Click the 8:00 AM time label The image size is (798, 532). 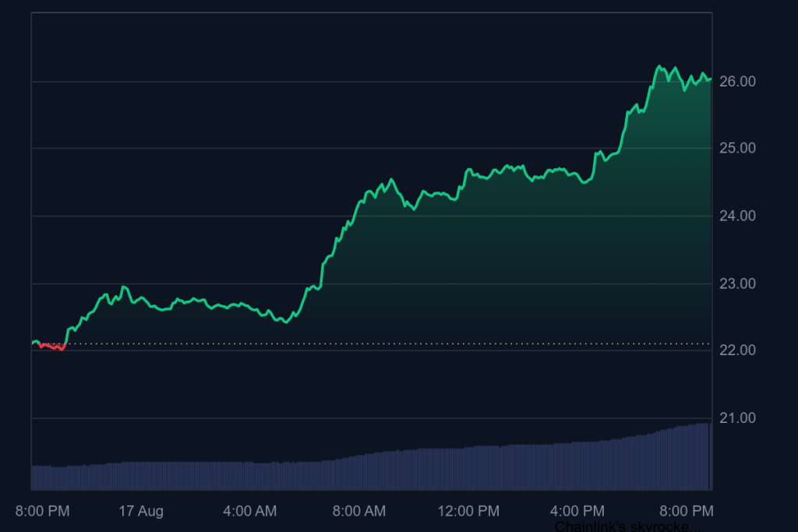358,512
